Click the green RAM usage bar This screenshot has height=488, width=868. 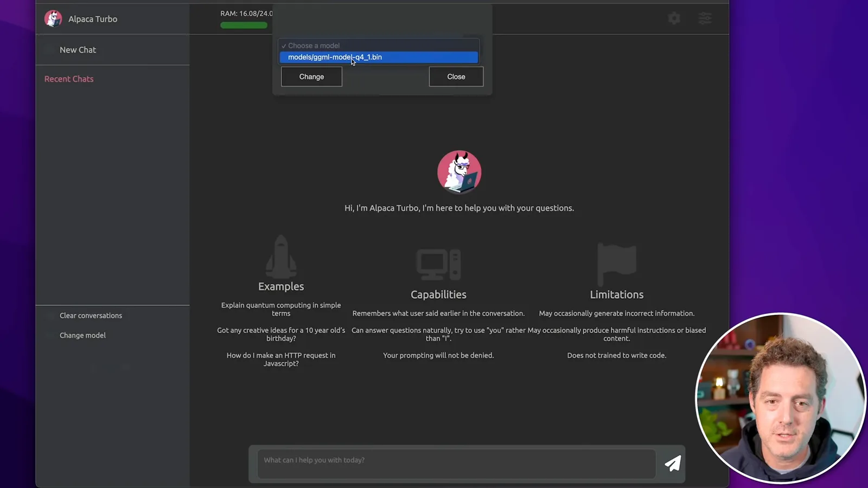(x=244, y=25)
